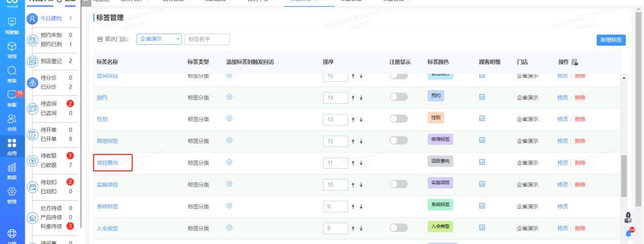
Task: Open 客服 chat with 15 badge
Action: [x=12, y=97]
